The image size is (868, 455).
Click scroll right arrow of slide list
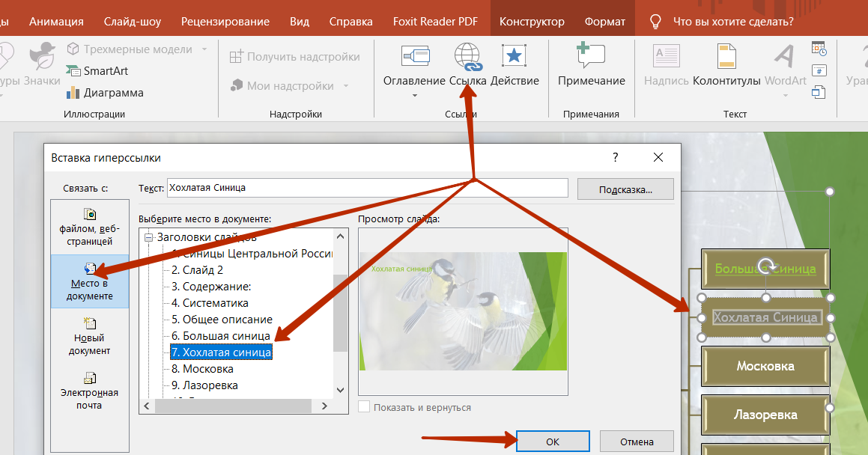tap(325, 406)
